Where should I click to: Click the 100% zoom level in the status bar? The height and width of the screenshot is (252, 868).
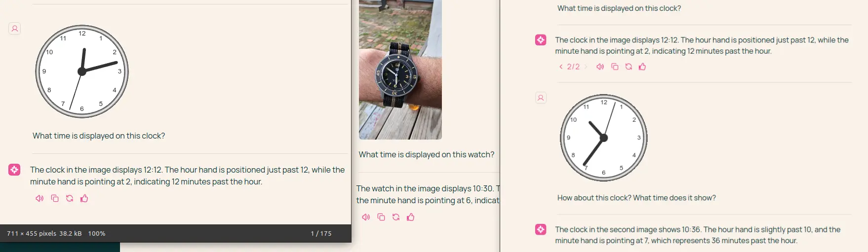(97, 234)
